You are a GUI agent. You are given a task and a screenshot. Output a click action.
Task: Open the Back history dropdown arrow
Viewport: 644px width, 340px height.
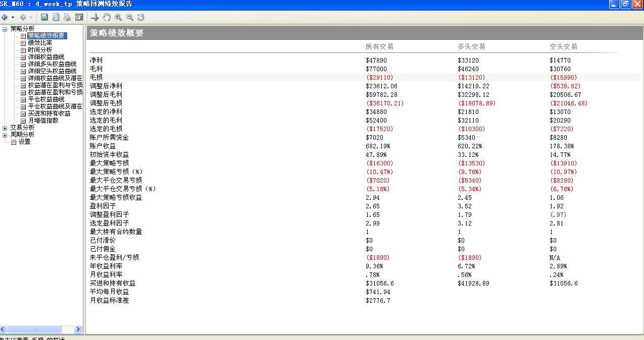(13, 17)
